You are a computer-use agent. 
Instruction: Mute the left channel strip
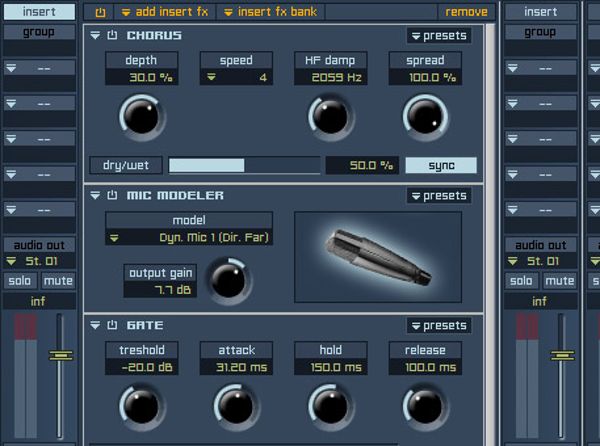coord(59,281)
